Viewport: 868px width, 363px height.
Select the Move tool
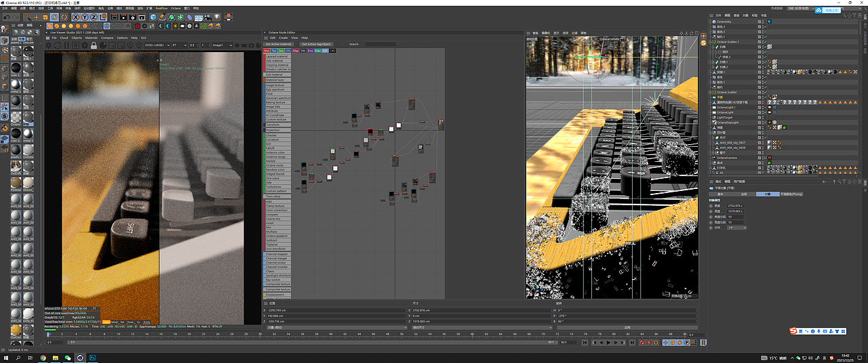pos(36,17)
